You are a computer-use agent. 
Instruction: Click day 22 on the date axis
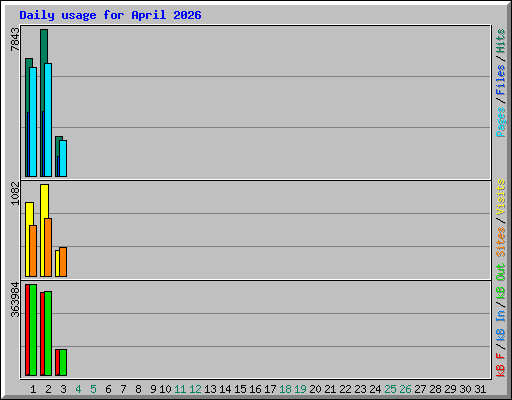click(345, 389)
